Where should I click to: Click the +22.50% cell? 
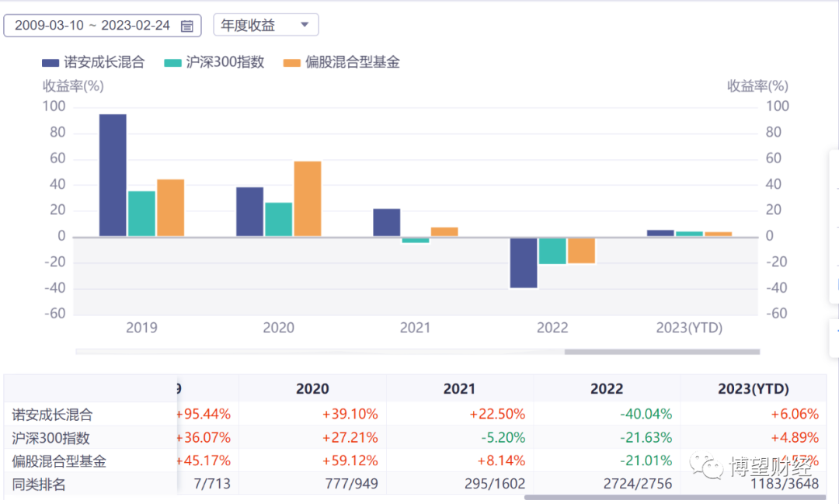pos(497,414)
